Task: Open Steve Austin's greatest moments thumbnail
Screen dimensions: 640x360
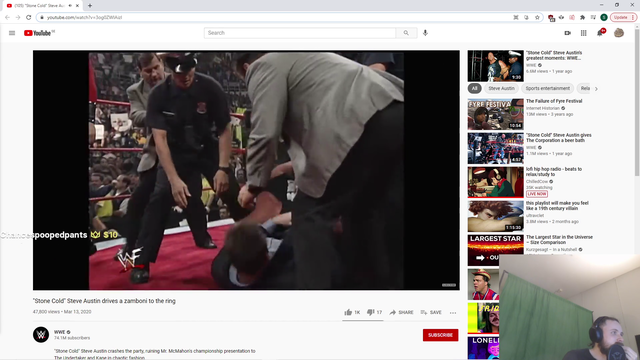Action: 496,66
